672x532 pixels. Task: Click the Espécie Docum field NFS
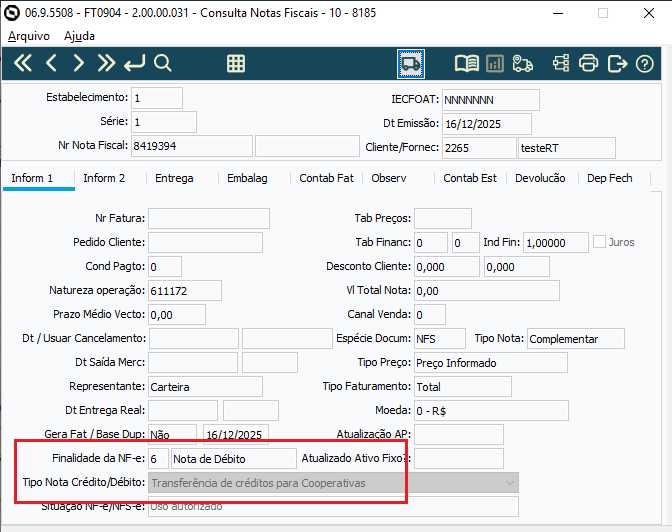coord(440,339)
